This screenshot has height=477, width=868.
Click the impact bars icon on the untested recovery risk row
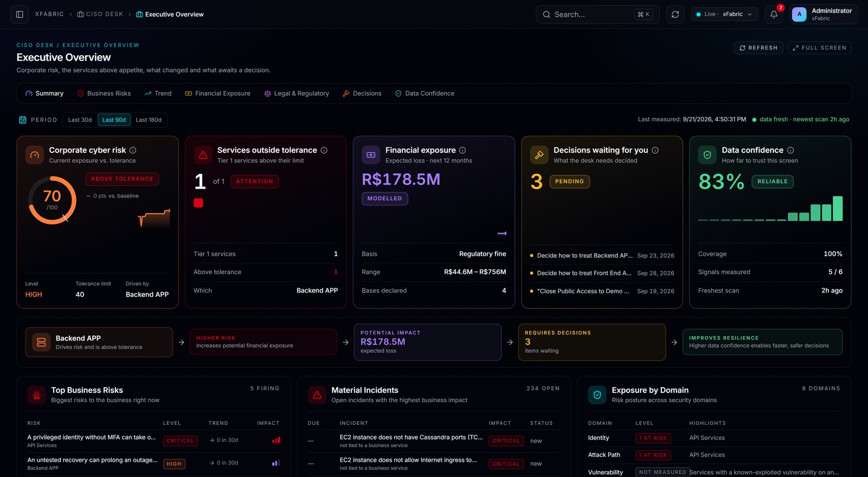(276, 463)
